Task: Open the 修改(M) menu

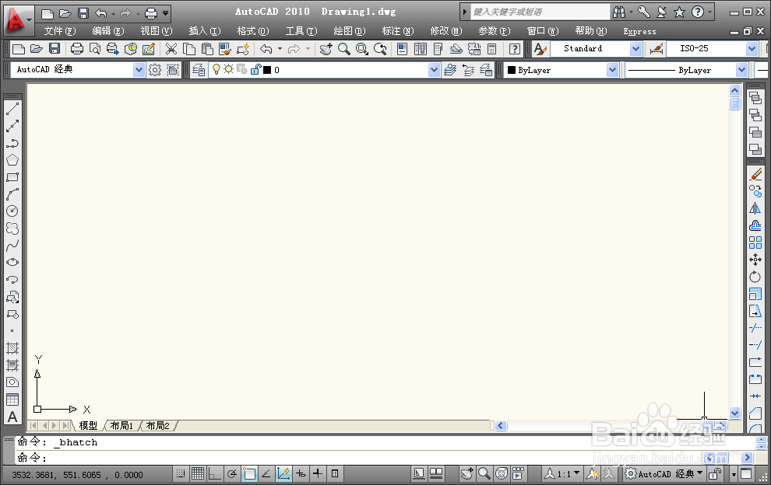Action: (x=445, y=31)
